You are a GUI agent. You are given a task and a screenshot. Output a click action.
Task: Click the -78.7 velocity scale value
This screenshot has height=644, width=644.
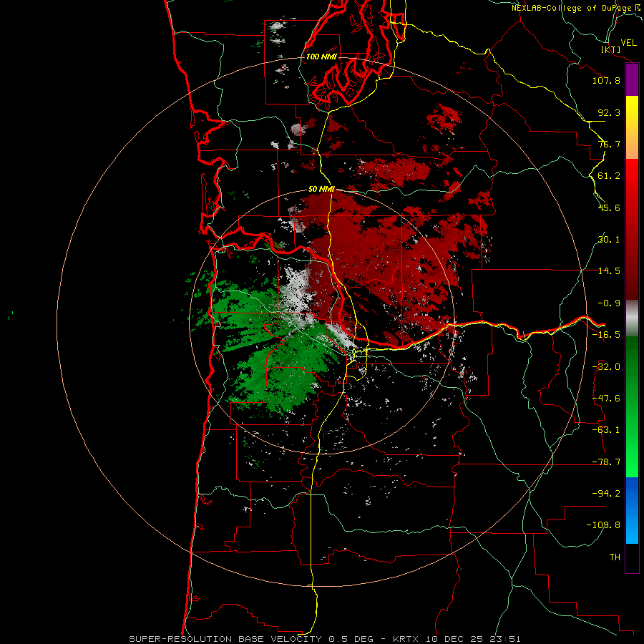[606, 462]
